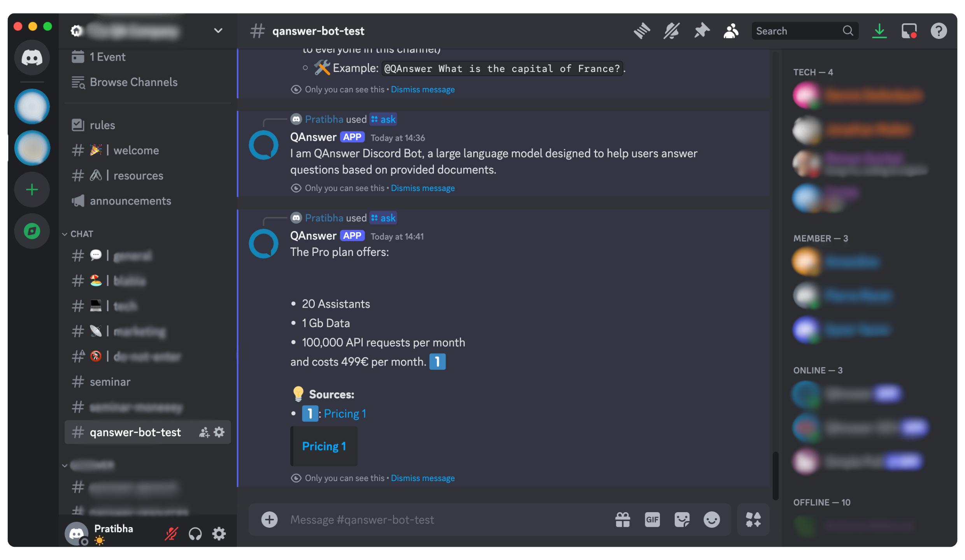The width and height of the screenshot is (965, 560).
Task: Click the qanswer-bot-test channel settings
Action: click(219, 432)
